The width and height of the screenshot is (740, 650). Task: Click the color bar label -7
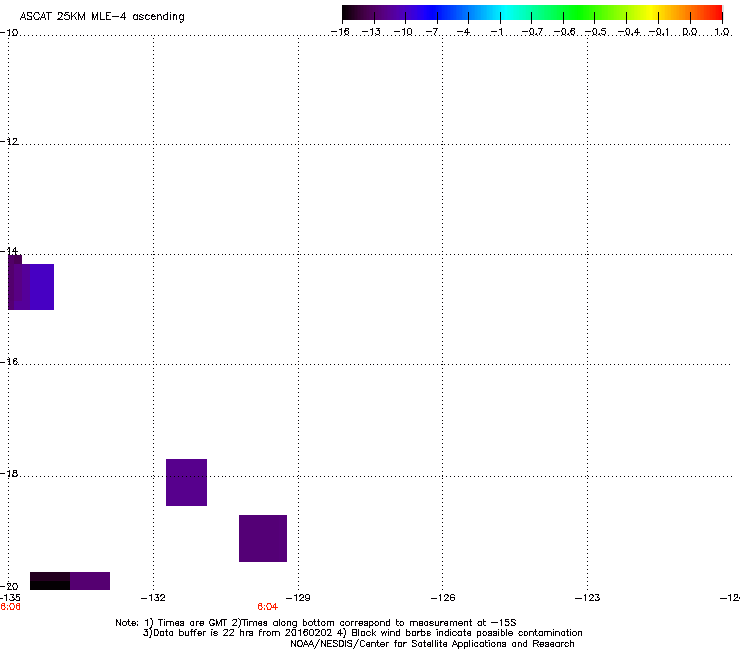pos(432,32)
